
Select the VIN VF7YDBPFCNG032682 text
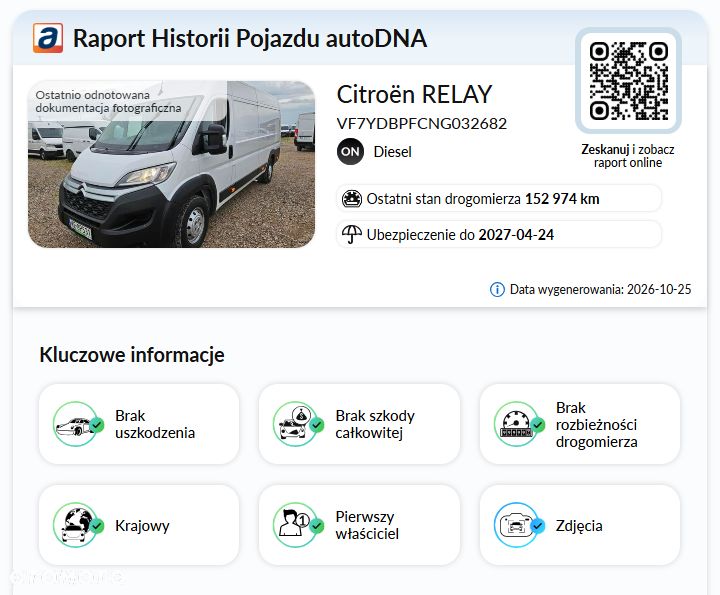tap(422, 123)
